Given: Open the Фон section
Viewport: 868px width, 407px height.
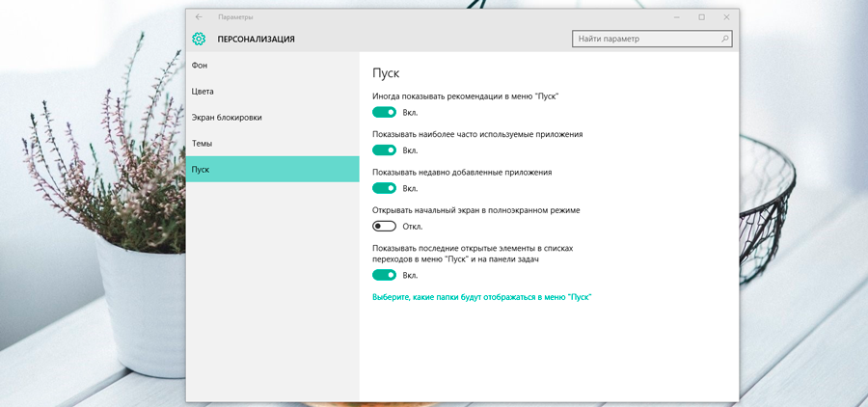Looking at the screenshot, I should [x=272, y=66].
